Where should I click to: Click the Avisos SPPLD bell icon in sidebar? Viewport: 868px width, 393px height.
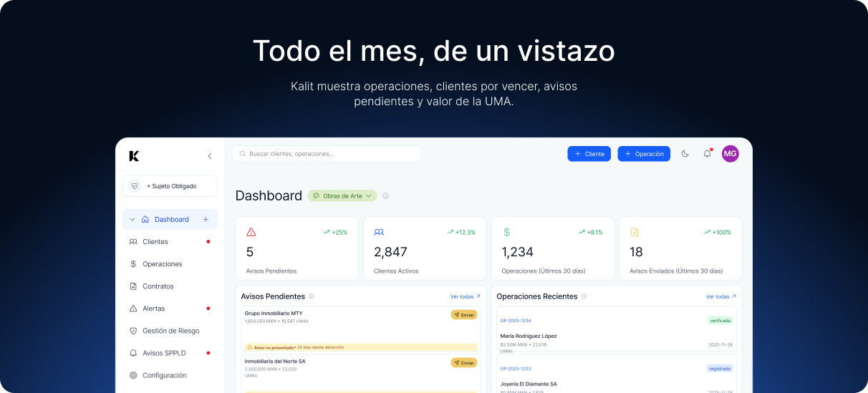coord(133,353)
